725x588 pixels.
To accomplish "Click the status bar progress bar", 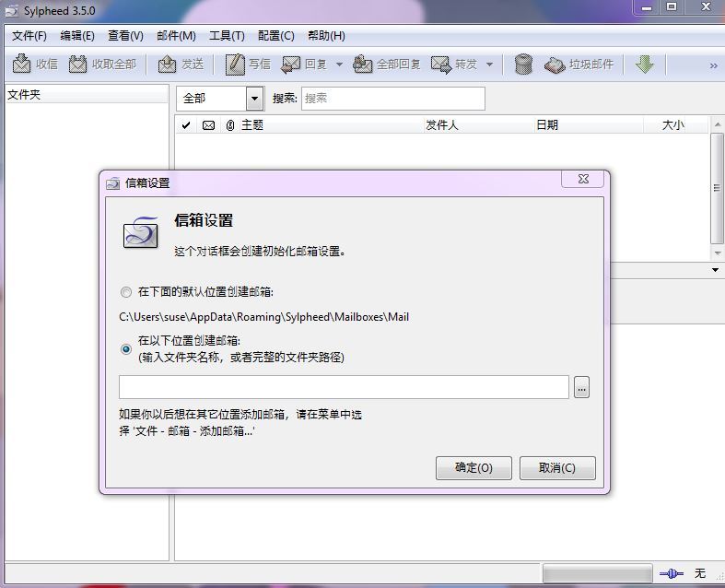I will [x=597, y=573].
